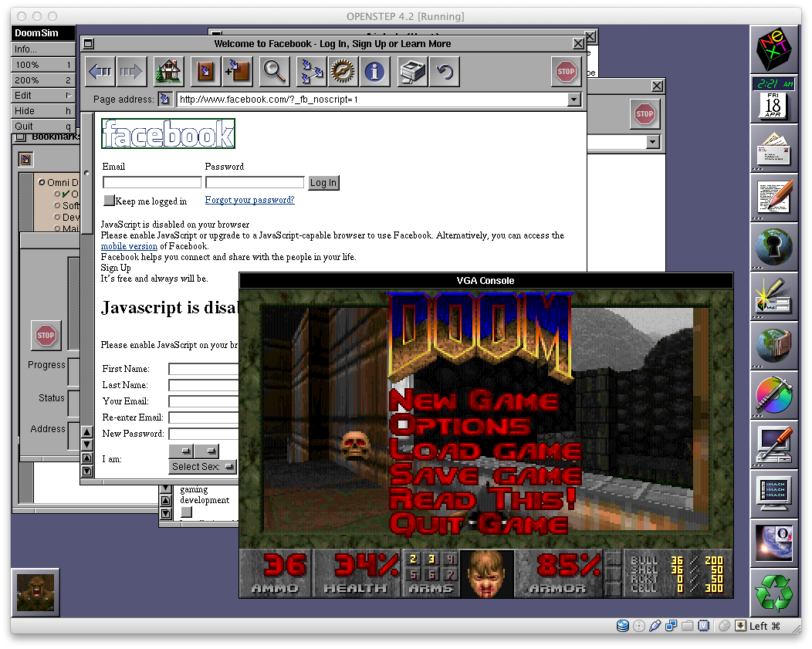Go forward with the right arrow toolbar button
The height and width of the screenshot is (649, 812).
pyautogui.click(x=131, y=72)
